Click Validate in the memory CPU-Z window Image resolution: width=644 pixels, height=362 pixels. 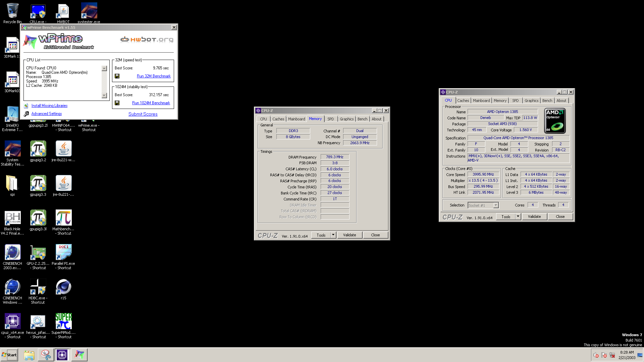point(350,235)
